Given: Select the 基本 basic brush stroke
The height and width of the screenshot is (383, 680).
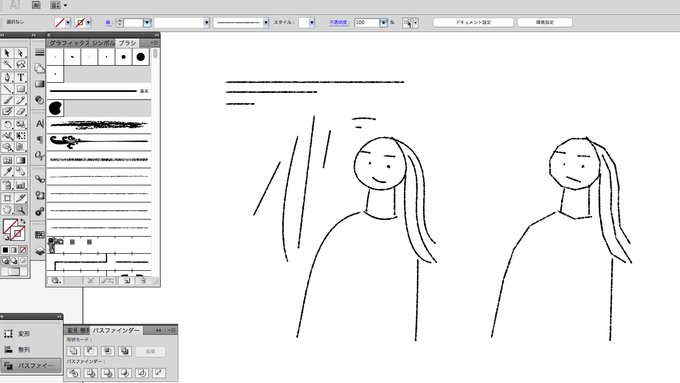Looking at the screenshot, I should (x=99, y=91).
